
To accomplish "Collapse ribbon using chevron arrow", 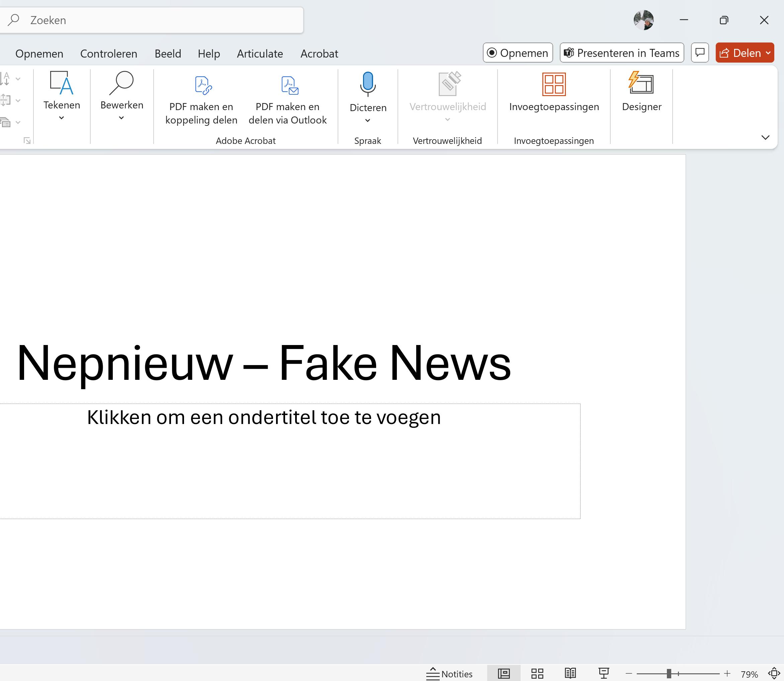I will (x=765, y=137).
